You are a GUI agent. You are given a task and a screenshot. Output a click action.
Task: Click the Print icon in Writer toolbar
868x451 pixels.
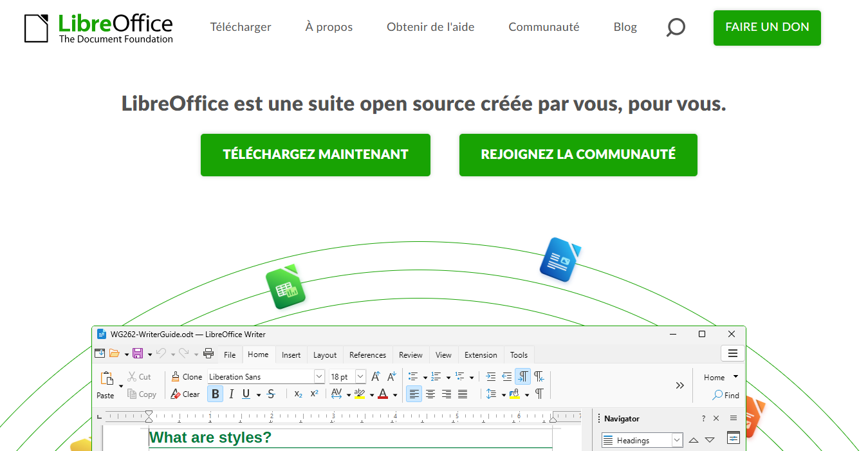208,353
